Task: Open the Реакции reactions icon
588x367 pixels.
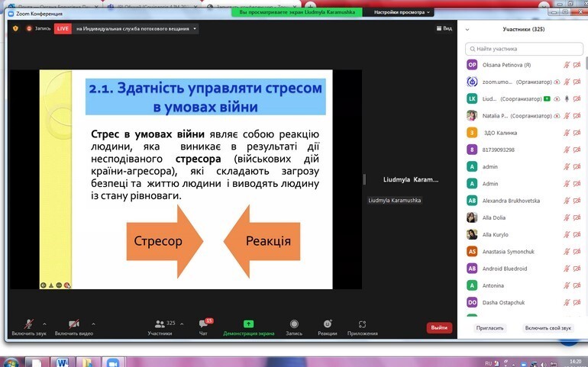Action: [328, 324]
